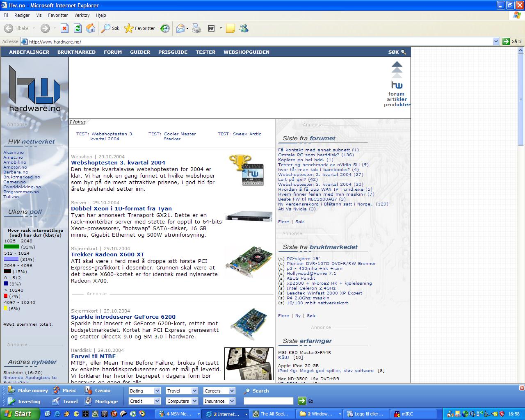Click the Print toolbar icon
Image resolution: width=525 pixels, height=420 pixels.
pos(196,28)
